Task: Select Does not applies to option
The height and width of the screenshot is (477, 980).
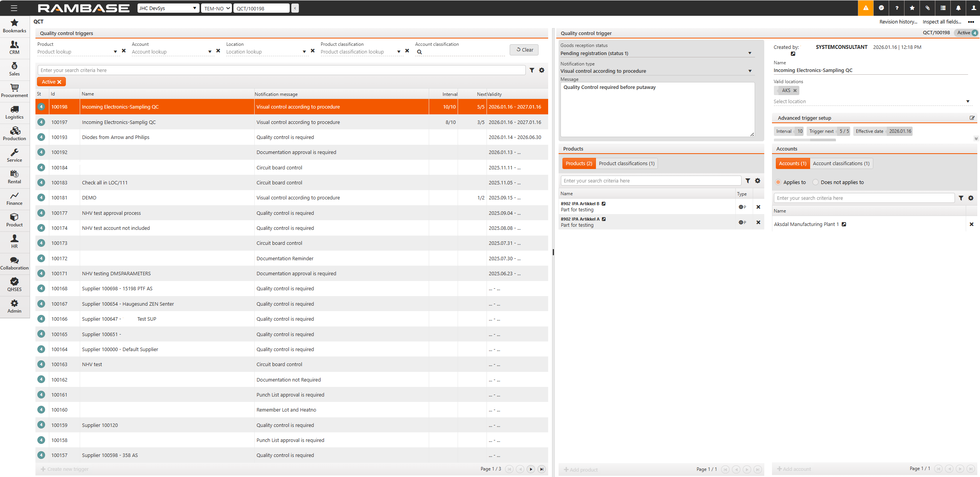Action: click(816, 182)
